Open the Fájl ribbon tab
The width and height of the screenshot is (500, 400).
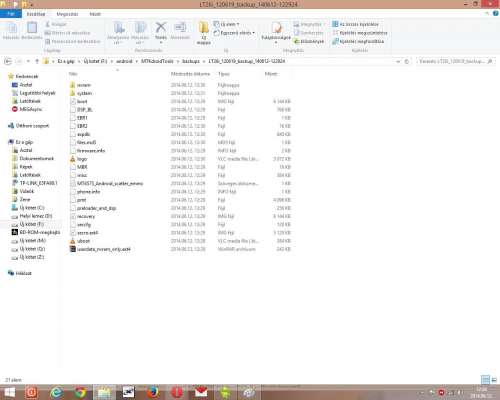[11, 14]
